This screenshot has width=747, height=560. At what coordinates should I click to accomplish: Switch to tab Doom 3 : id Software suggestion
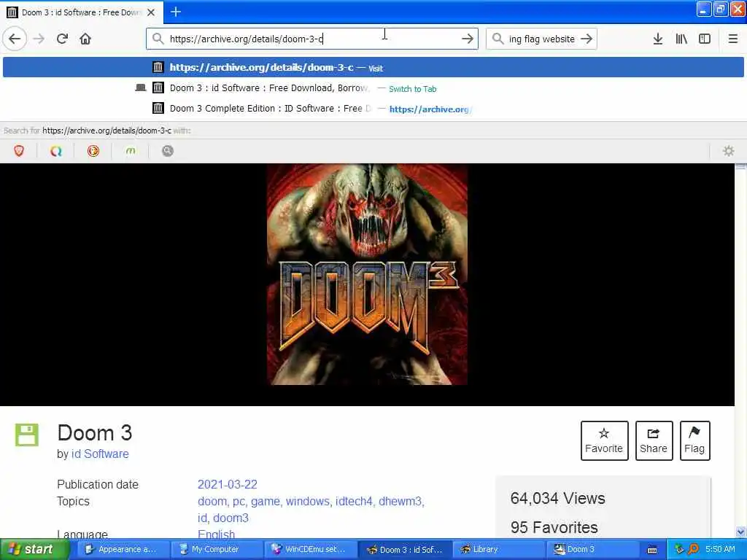click(373, 88)
